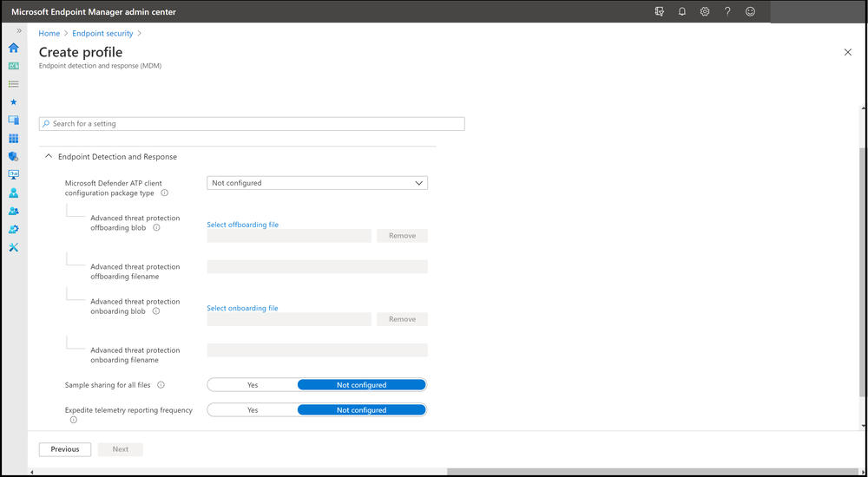Screen dimensions: 868x477
Task: Go to the Home breadcrumb
Action: [x=49, y=33]
